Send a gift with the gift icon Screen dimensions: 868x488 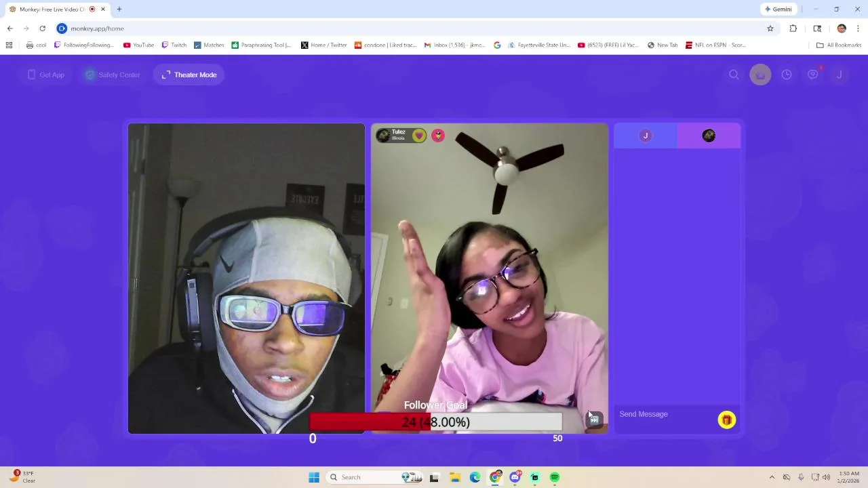(x=726, y=420)
